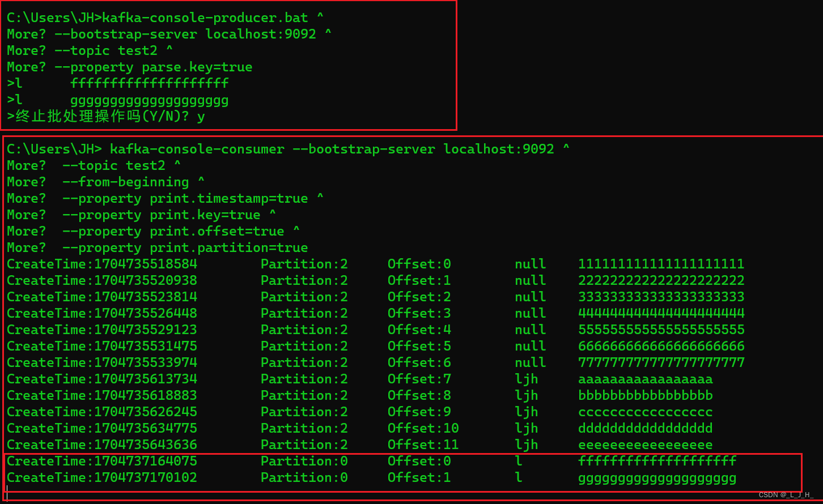The width and height of the screenshot is (823, 504).
Task: Click the producer input line 'gggggggggggggggggggg'
Action: (x=150, y=101)
